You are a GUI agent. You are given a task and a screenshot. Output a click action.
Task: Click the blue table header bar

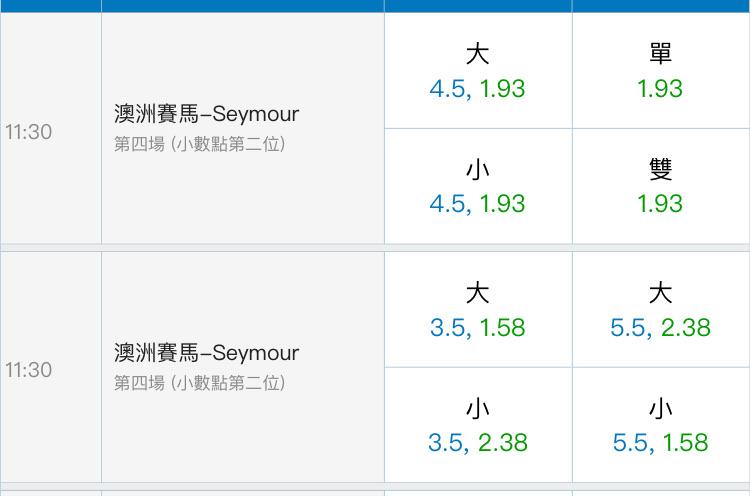(x=375, y=6)
